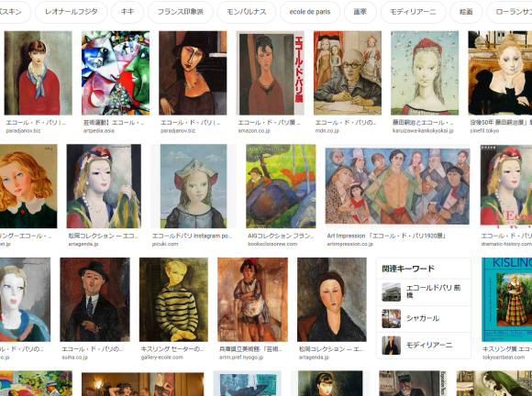
Task: Click the mdn.co.jp source text
Action: click(x=327, y=131)
